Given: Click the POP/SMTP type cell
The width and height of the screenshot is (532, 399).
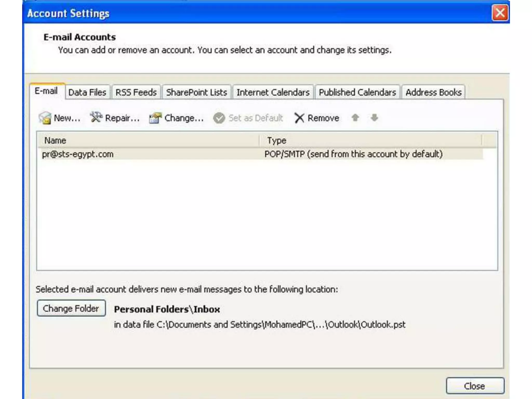Looking at the screenshot, I should (x=353, y=154).
